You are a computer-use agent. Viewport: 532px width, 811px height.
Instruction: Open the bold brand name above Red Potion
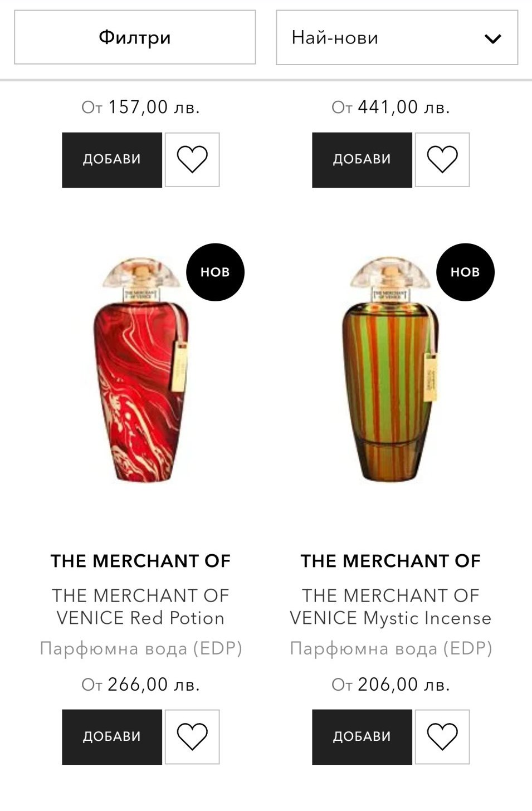pyautogui.click(x=140, y=561)
